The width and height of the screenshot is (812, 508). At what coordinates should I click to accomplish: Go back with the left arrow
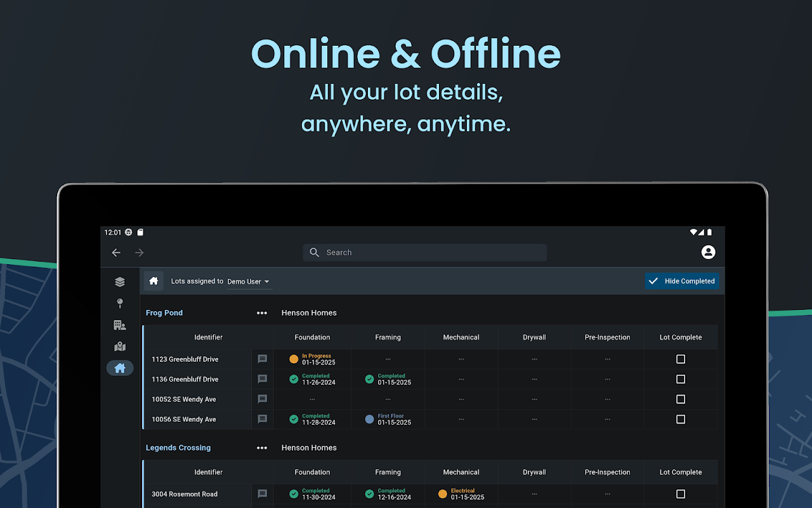(x=116, y=253)
